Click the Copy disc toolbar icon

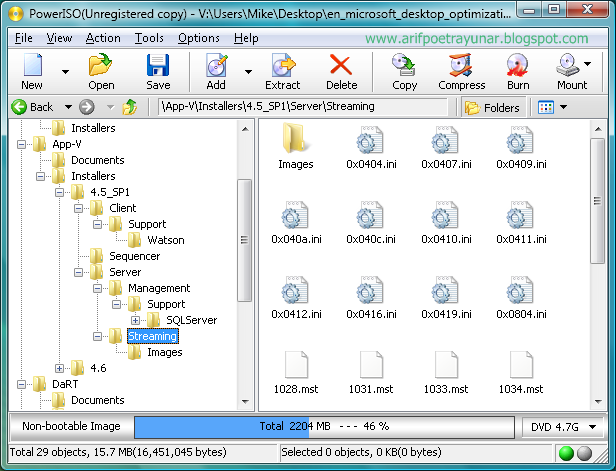point(403,65)
